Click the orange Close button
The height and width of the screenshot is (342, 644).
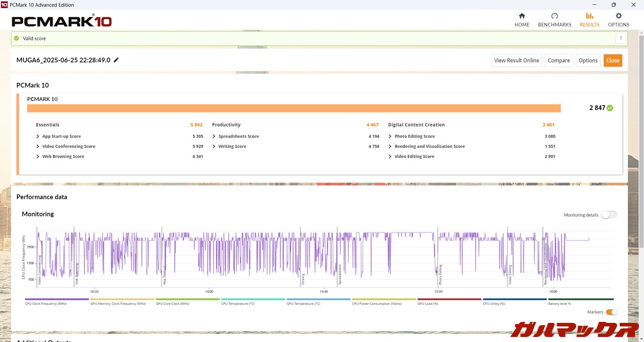pos(613,60)
